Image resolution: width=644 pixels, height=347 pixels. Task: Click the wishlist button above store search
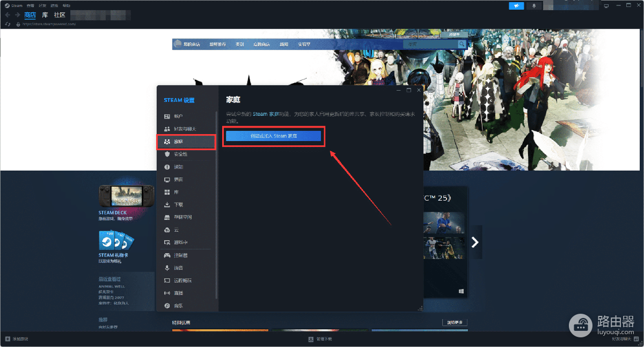[455, 34]
